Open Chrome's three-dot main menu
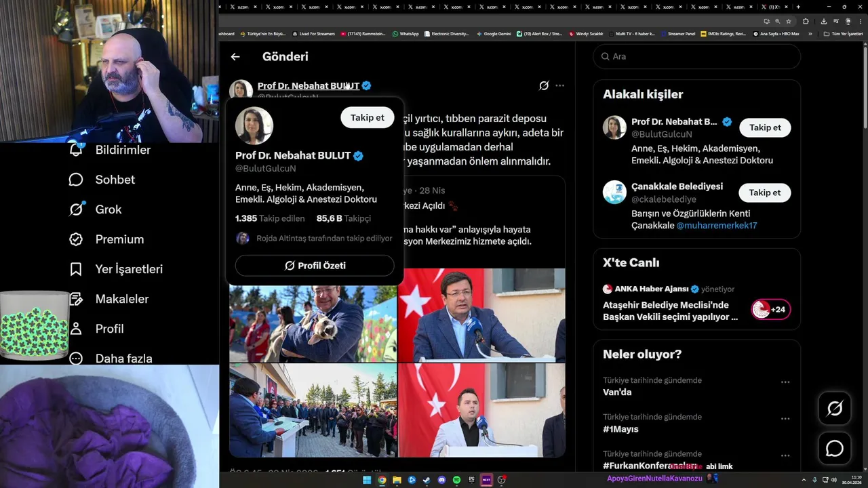Screen dimensions: 868x488 (861, 21)
